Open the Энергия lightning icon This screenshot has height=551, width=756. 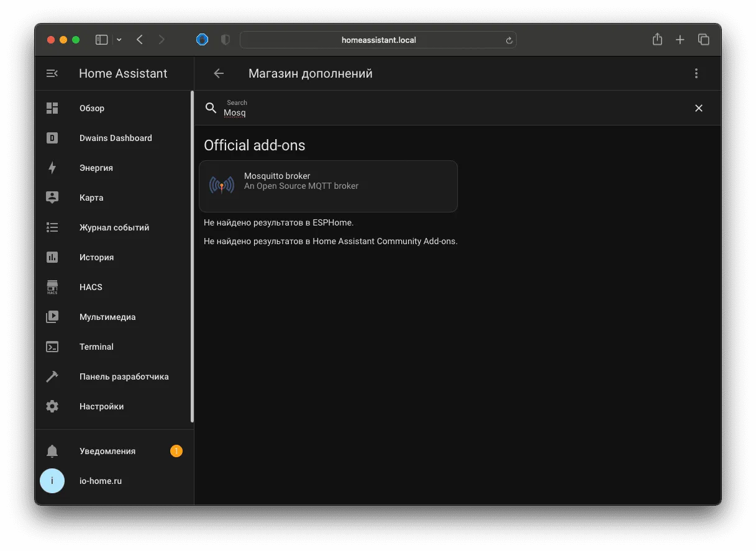(52, 168)
